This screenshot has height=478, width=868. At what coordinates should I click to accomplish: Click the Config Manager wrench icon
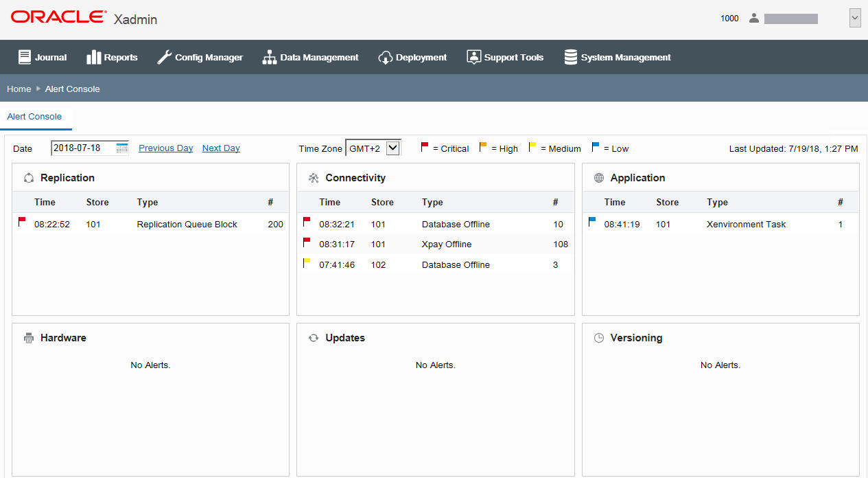[x=164, y=57]
